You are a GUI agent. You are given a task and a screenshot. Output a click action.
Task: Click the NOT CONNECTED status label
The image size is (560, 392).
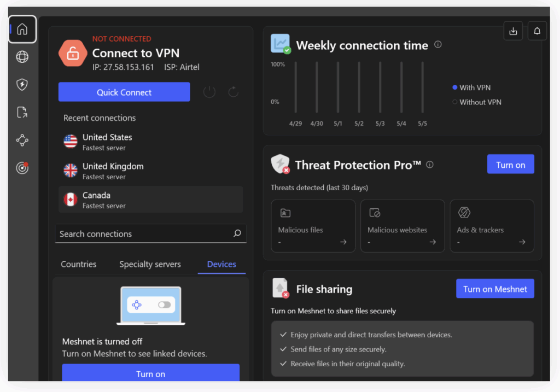click(121, 39)
